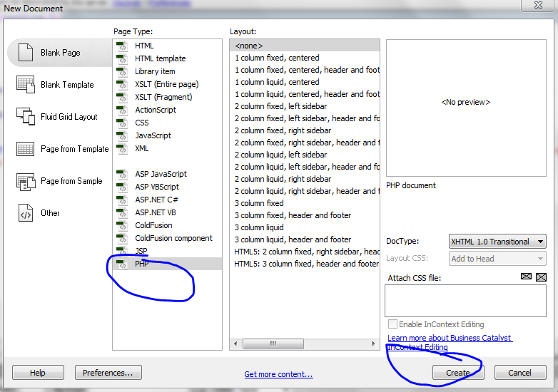Follow the Get more content... link
558x392 pixels.
[x=279, y=374]
